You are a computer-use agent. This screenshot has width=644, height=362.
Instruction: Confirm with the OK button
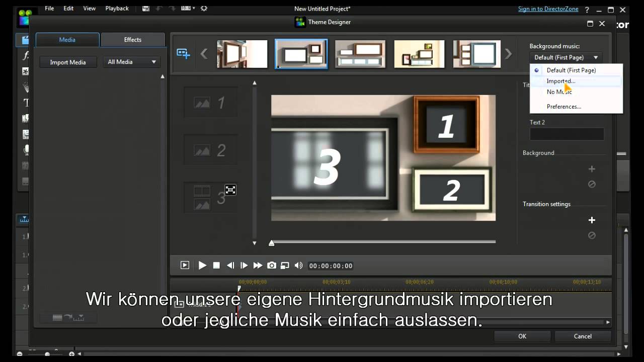pos(522,336)
